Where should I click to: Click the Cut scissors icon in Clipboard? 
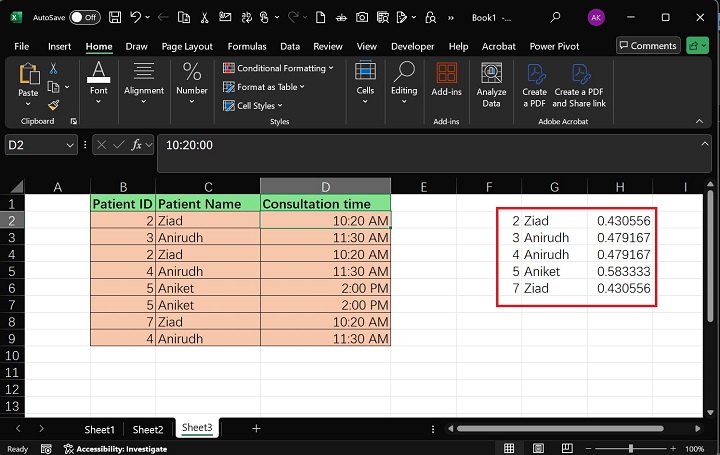point(54,69)
